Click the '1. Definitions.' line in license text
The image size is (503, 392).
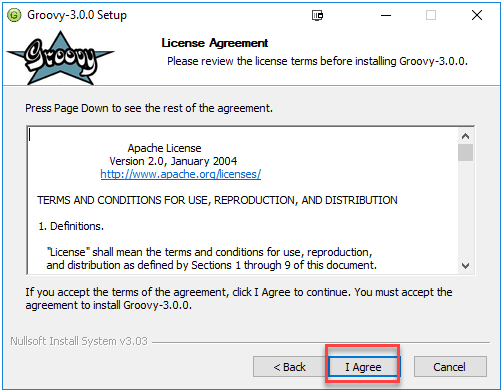click(71, 226)
